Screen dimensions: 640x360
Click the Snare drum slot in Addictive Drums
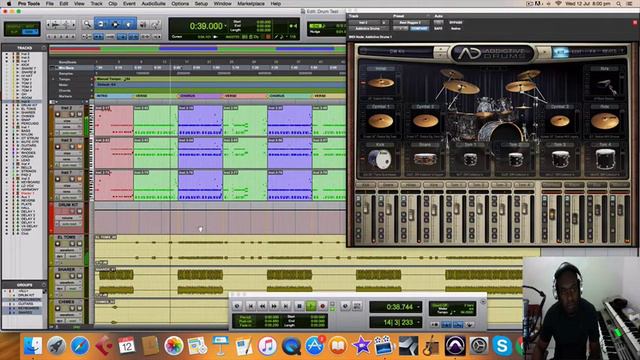[424, 160]
